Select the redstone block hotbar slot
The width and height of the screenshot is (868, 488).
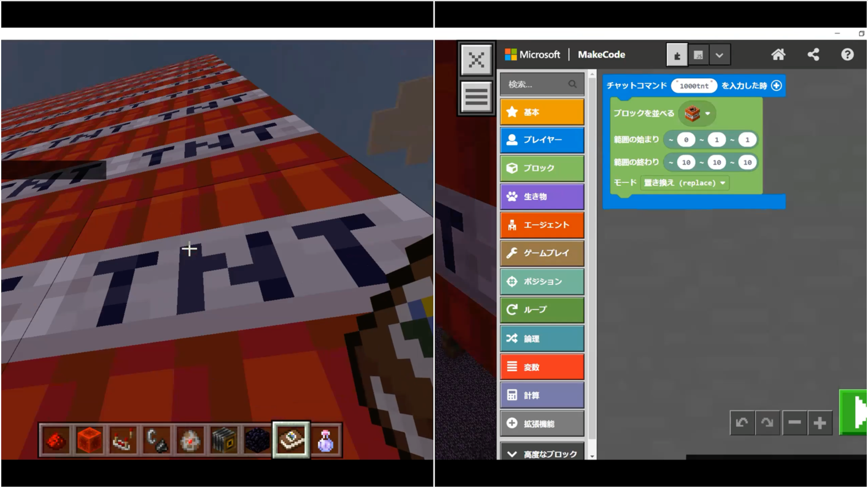point(89,441)
